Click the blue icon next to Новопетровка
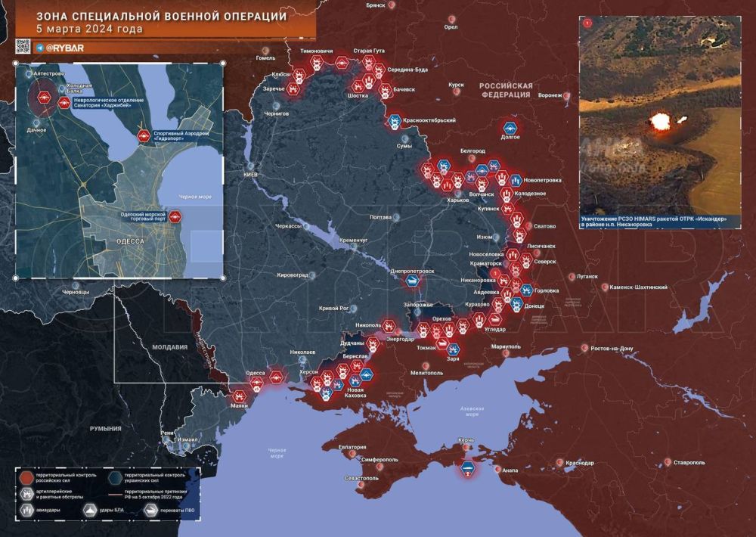The width and height of the screenshot is (756, 537). point(516,180)
